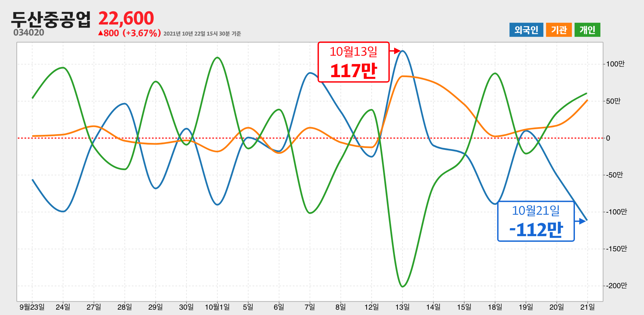Click the green line peak at 18일
The image size is (644, 315).
coord(495,73)
